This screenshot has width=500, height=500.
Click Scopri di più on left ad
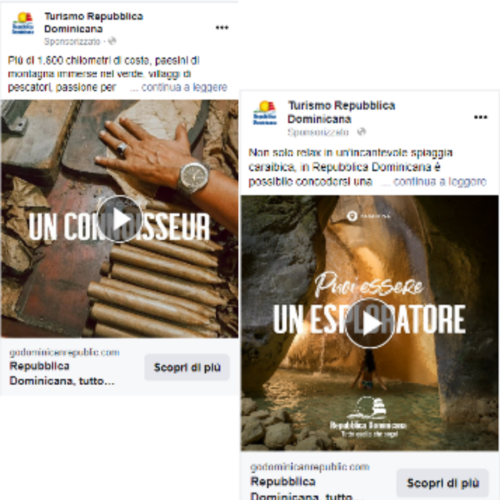click(187, 367)
